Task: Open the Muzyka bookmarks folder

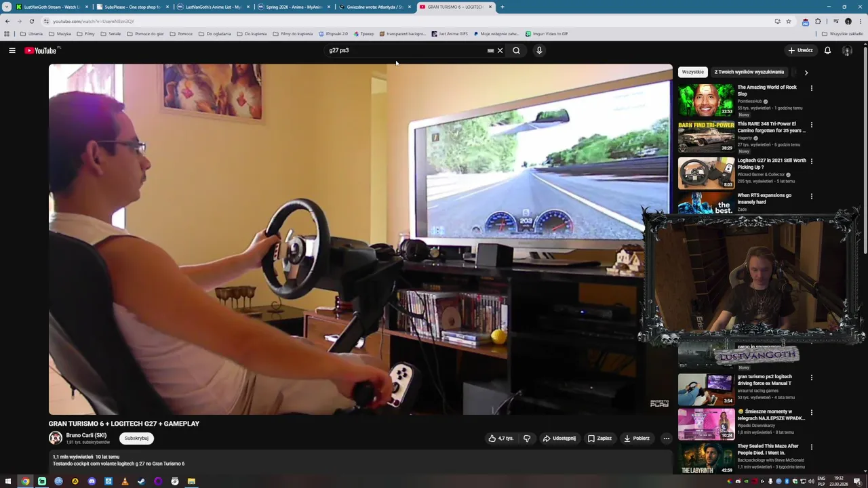Action: click(60, 33)
